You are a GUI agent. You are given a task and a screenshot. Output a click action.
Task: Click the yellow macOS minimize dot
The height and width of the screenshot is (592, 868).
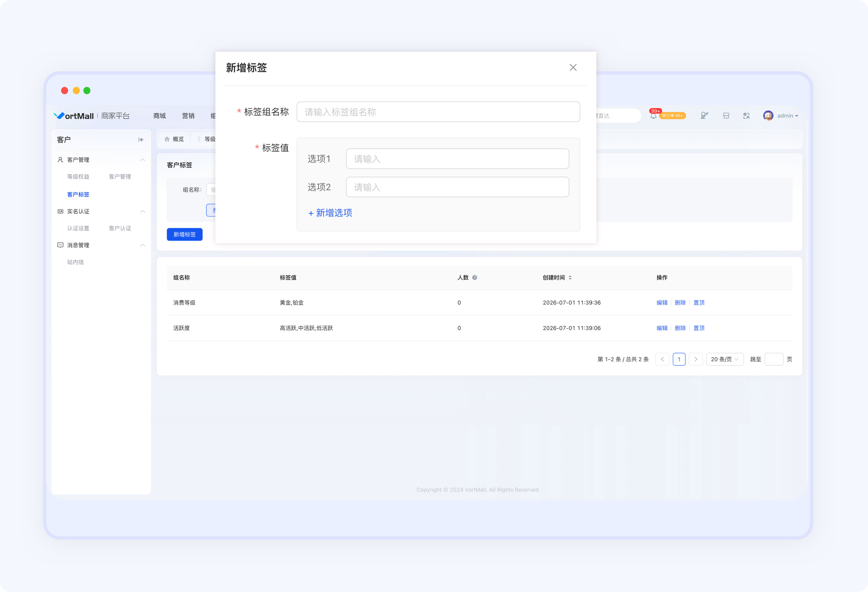click(76, 90)
